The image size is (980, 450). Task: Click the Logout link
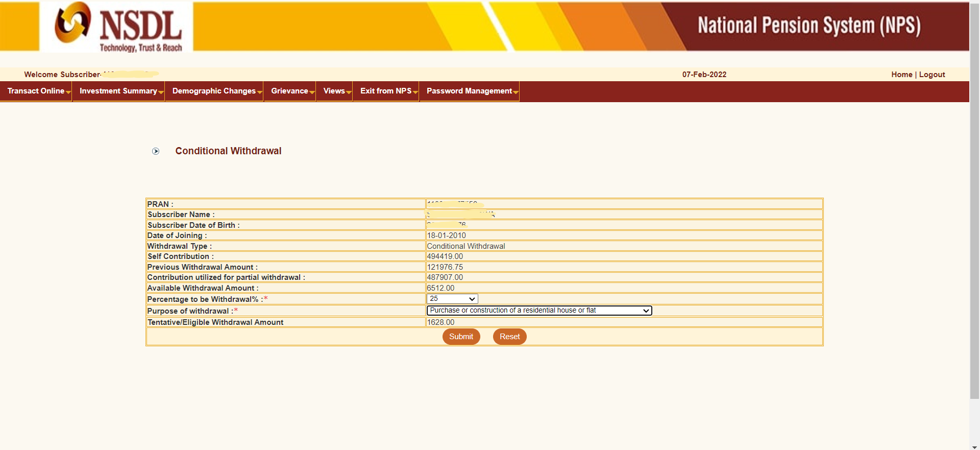(932, 75)
